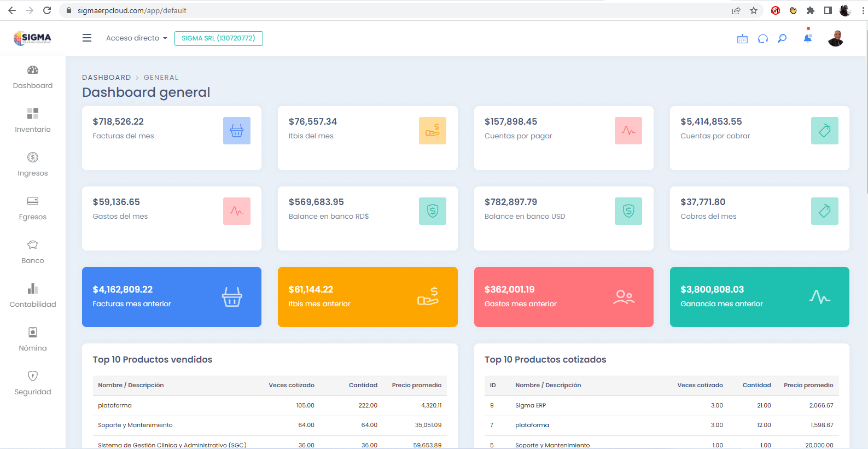Screen dimensions: 868x449
Task: Click the 35,051.09 price cell
Action: click(428, 425)
